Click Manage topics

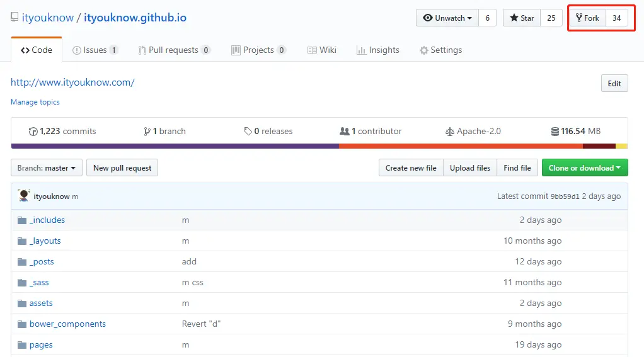(x=35, y=102)
